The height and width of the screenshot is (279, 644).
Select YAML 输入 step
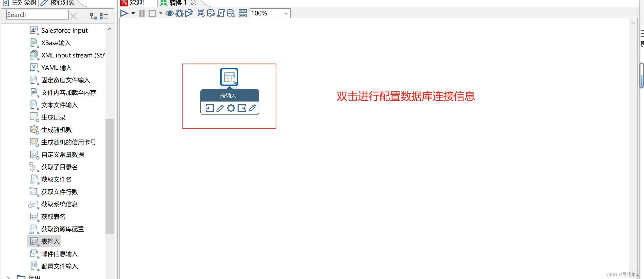[57, 68]
